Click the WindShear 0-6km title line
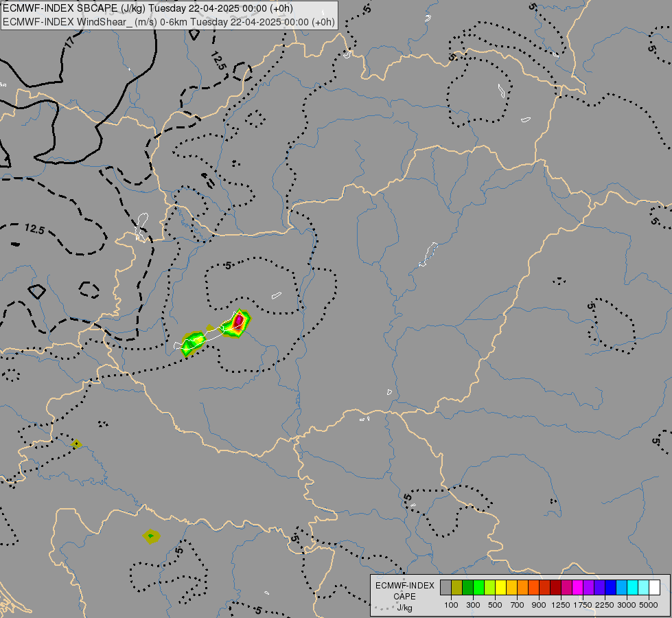 [x=169, y=22]
